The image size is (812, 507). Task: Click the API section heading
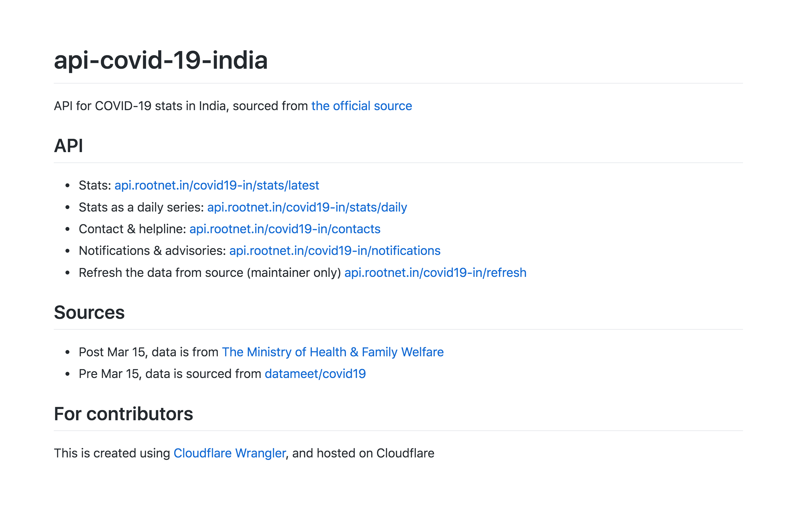(x=69, y=146)
